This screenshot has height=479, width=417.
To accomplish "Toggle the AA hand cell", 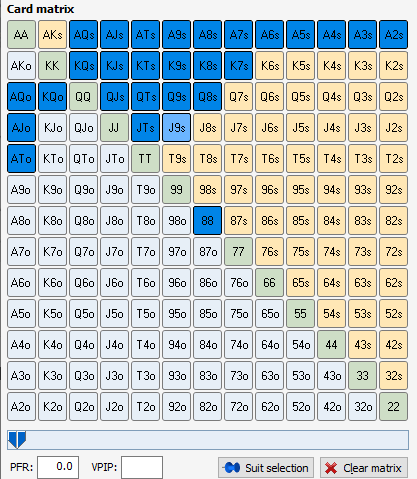I will pyautogui.click(x=21, y=35).
